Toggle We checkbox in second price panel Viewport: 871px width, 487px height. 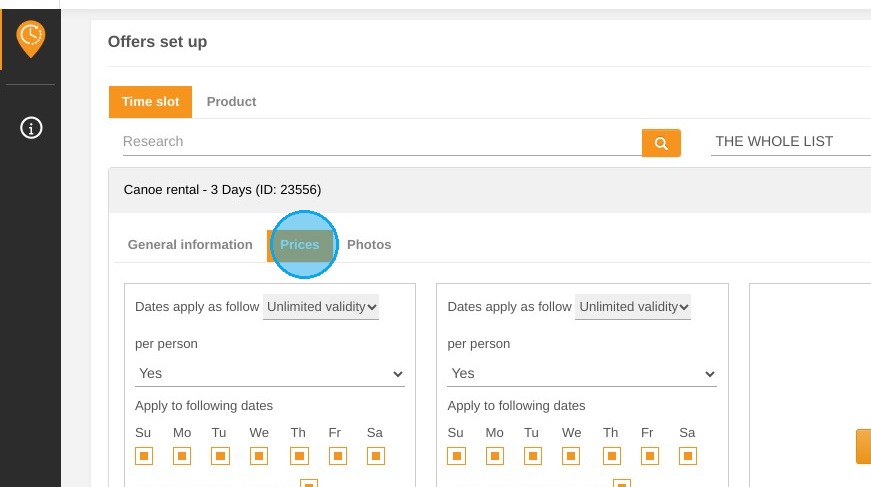pos(571,456)
